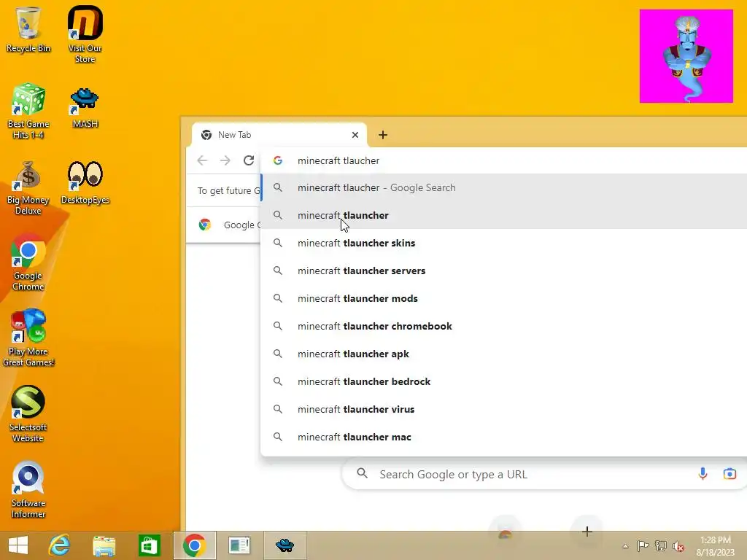Screen dimensions: 747x560
Task: Select the New Tab browser tab
Action: point(279,135)
